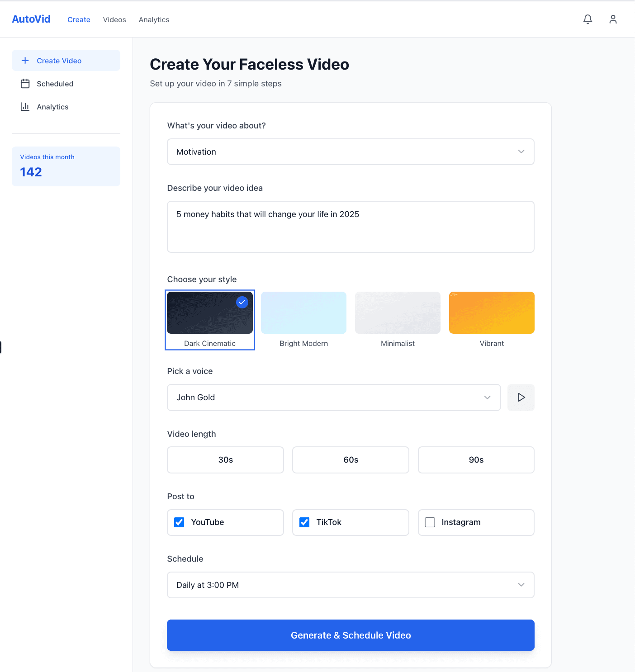635x672 pixels.
Task: Open Scheduled via the calendar icon
Action: (25, 84)
